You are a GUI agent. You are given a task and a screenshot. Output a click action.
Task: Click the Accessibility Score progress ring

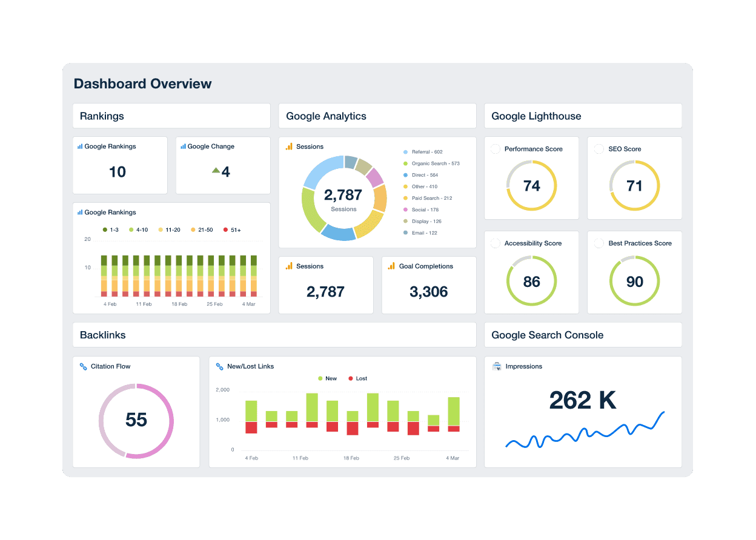coord(532,281)
